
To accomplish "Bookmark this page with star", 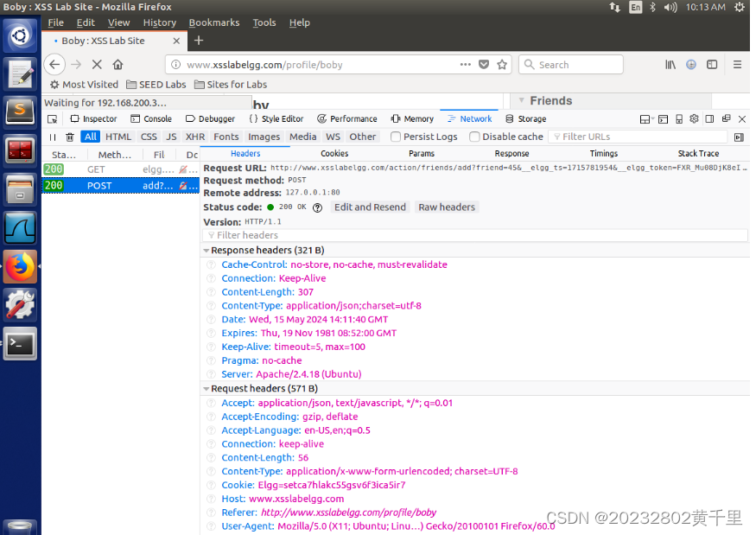I will coord(502,64).
